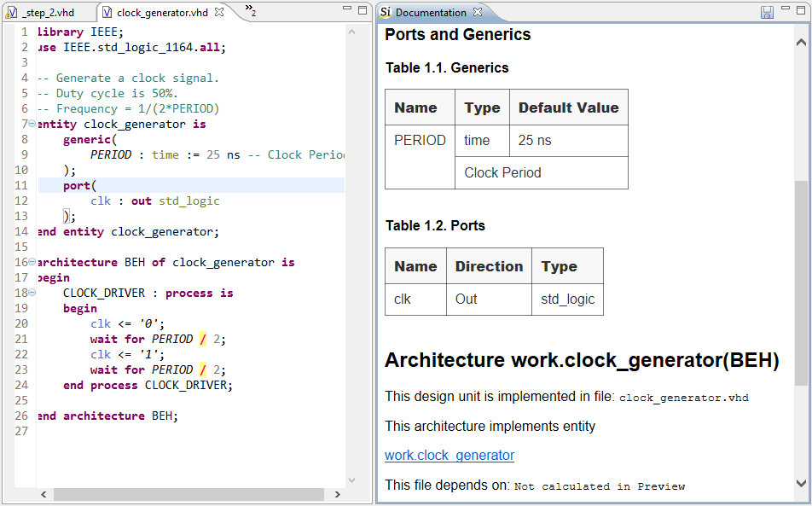Switch to the _step_2.vhd editor tab

pyautogui.click(x=49, y=13)
